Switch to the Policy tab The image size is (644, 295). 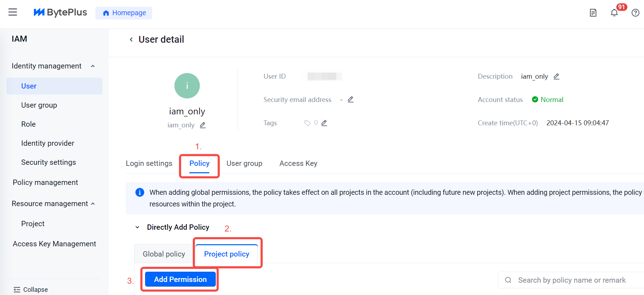[x=199, y=163]
